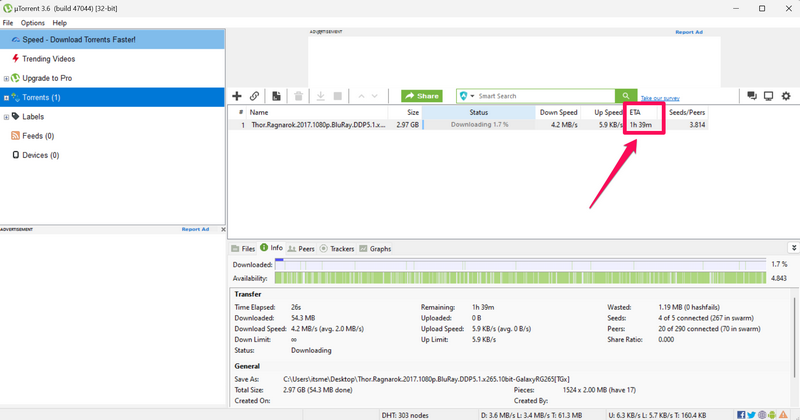Image resolution: width=800 pixels, height=420 pixels.
Task: Expand the Torrents tree node
Action: click(x=6, y=98)
